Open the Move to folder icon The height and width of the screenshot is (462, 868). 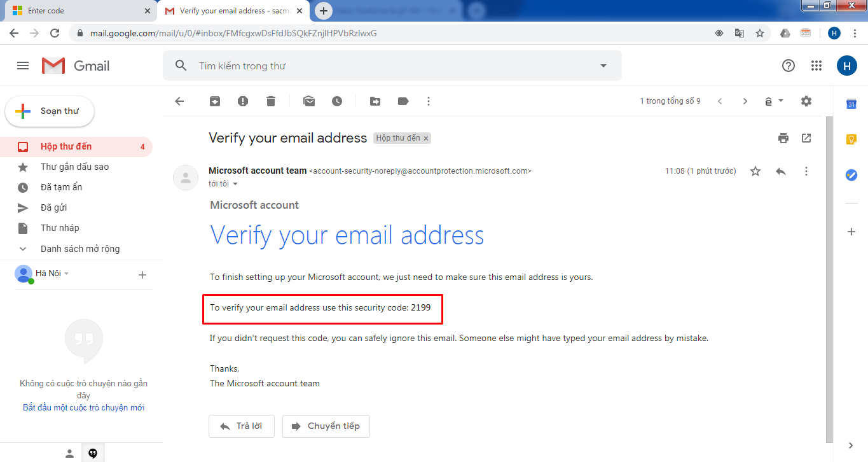coord(375,101)
